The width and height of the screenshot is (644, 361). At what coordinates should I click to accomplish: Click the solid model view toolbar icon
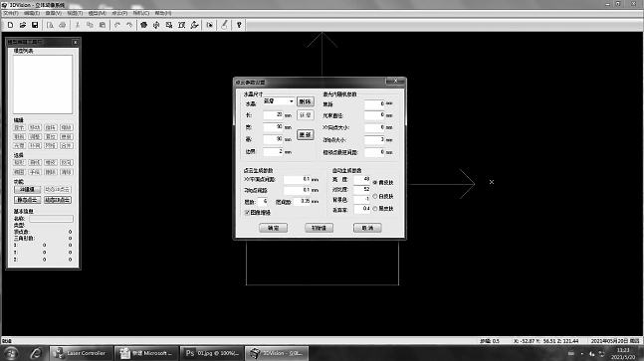143,25
